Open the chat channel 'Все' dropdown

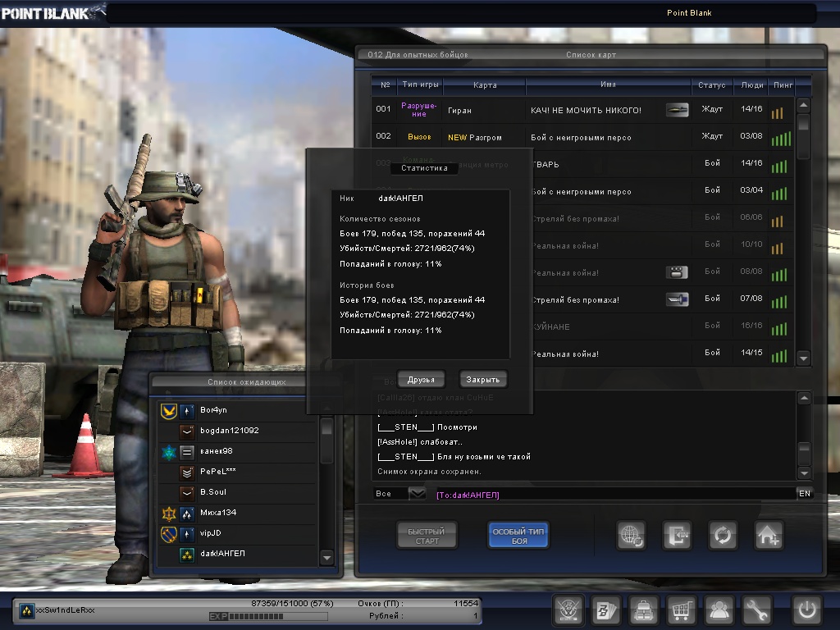(x=417, y=493)
